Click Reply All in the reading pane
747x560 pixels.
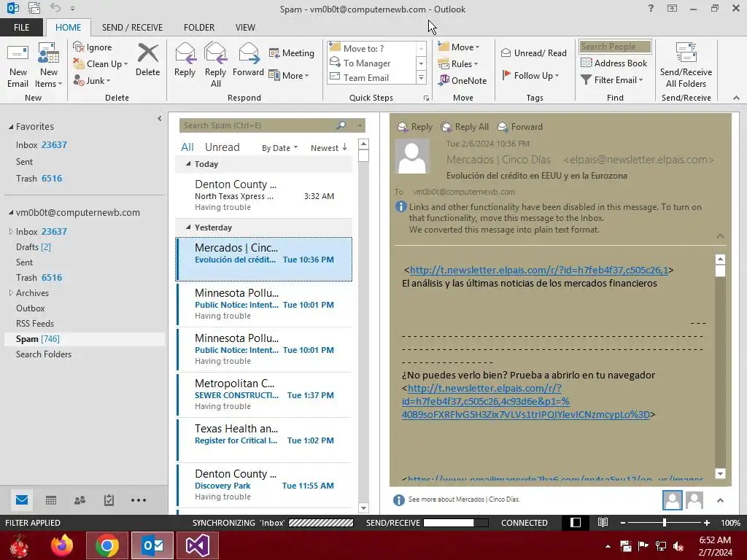click(x=465, y=127)
